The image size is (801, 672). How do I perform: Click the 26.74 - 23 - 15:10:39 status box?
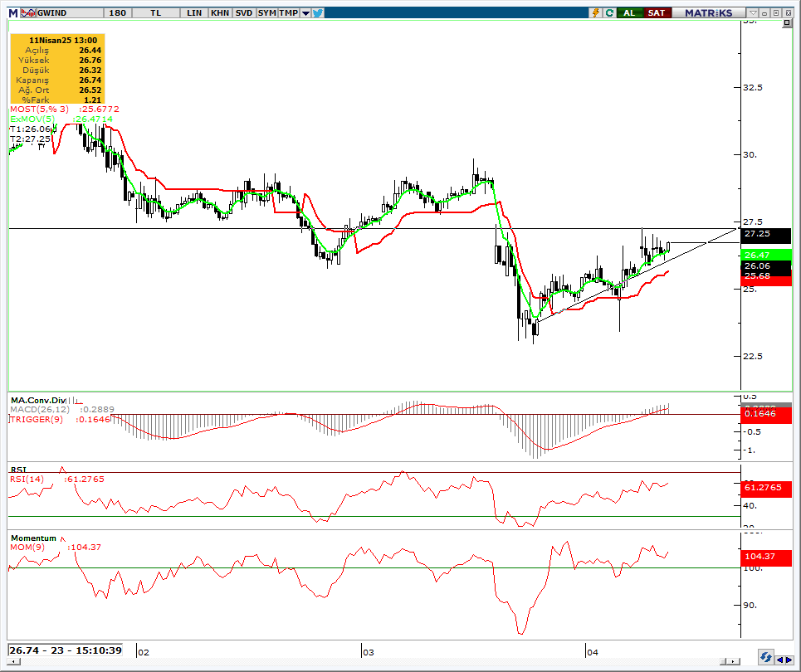pyautogui.click(x=66, y=650)
